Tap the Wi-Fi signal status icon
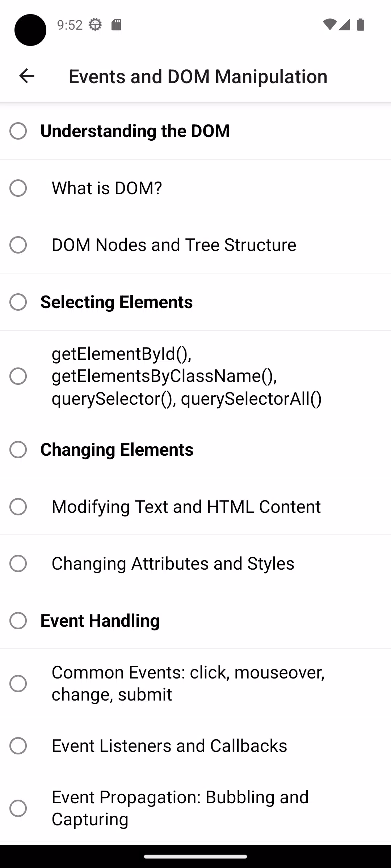 click(330, 25)
